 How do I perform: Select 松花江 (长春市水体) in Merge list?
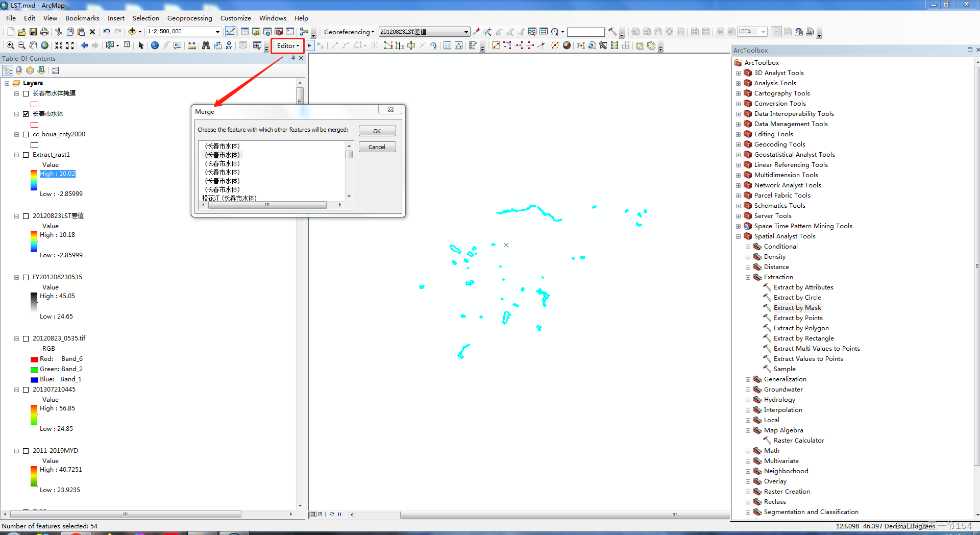tap(229, 198)
